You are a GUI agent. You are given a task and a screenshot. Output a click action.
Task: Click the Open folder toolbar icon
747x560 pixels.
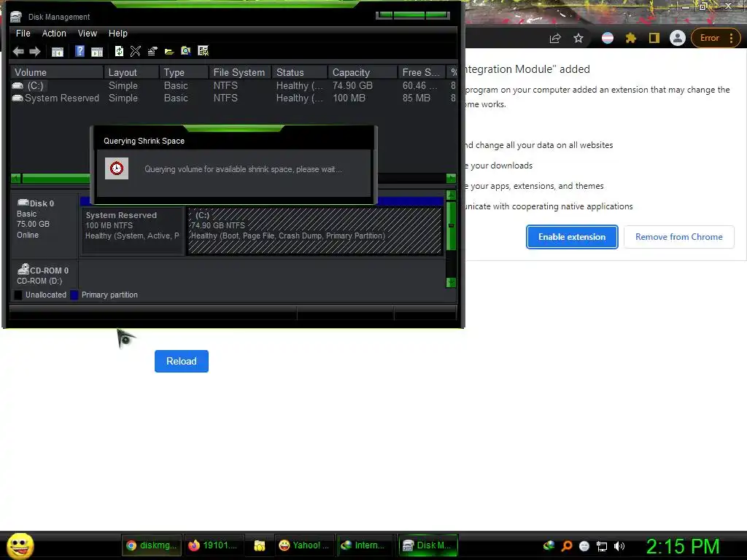click(x=169, y=52)
